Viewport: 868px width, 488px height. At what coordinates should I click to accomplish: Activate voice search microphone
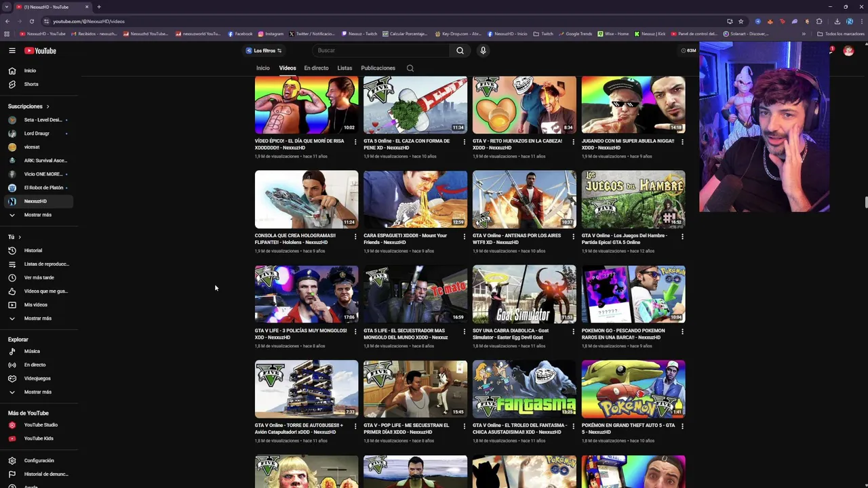pyautogui.click(x=483, y=50)
